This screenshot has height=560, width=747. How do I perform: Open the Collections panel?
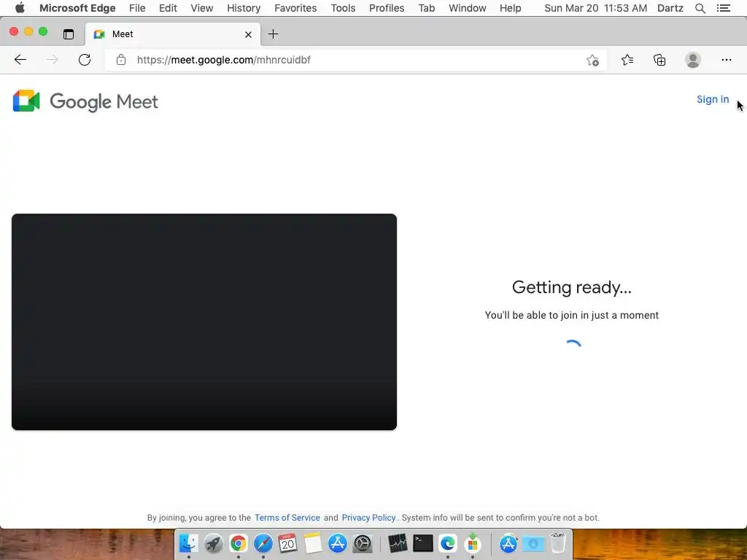pyautogui.click(x=659, y=60)
